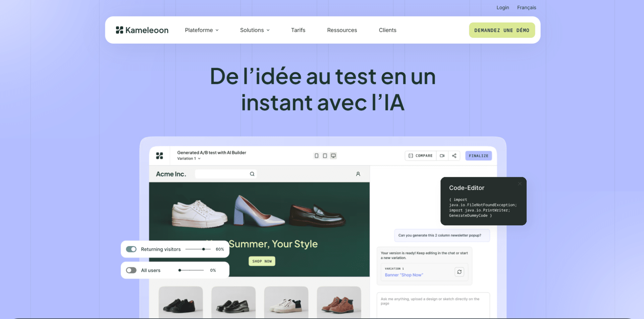Click the share icon in builder toolbar
644x319 pixels.
coord(454,156)
